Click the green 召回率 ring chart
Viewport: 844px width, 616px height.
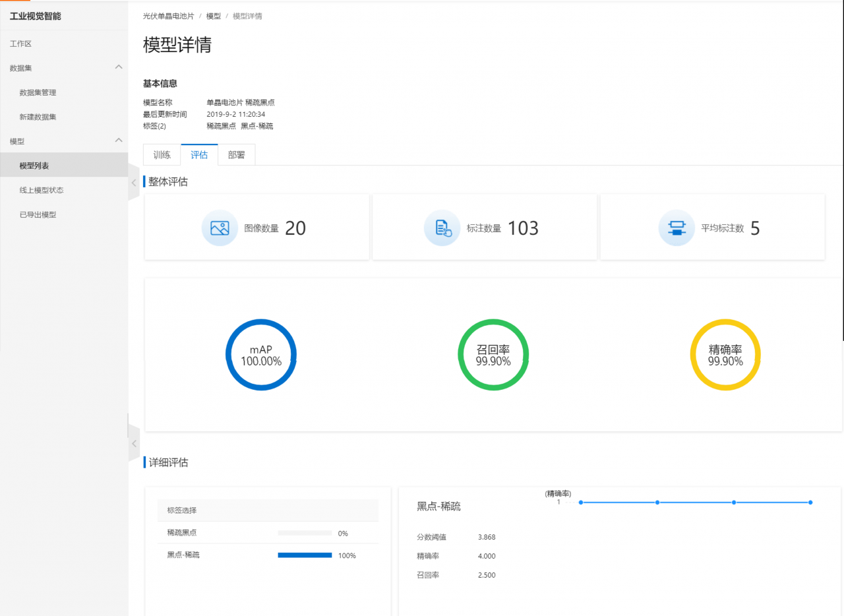tap(493, 355)
